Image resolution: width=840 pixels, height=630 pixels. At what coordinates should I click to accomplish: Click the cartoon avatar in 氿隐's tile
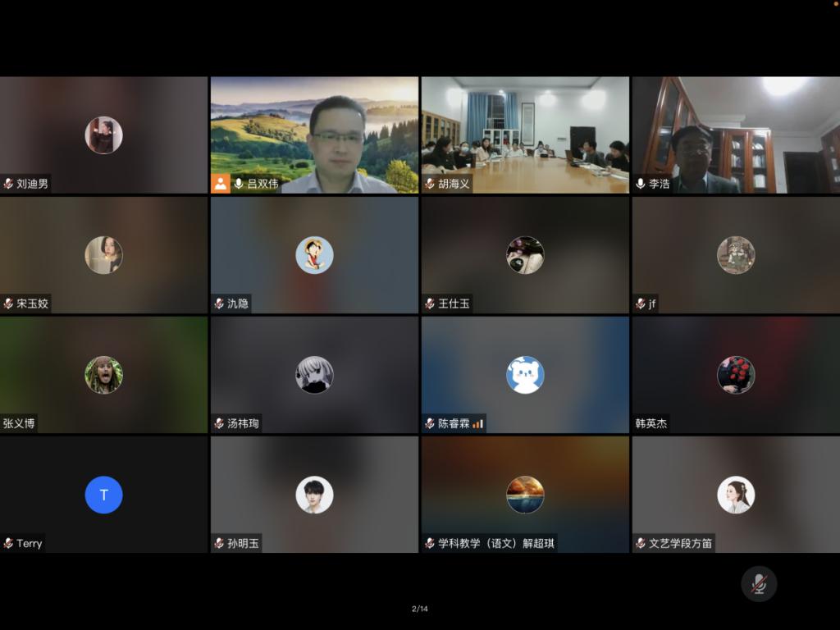coord(314,255)
